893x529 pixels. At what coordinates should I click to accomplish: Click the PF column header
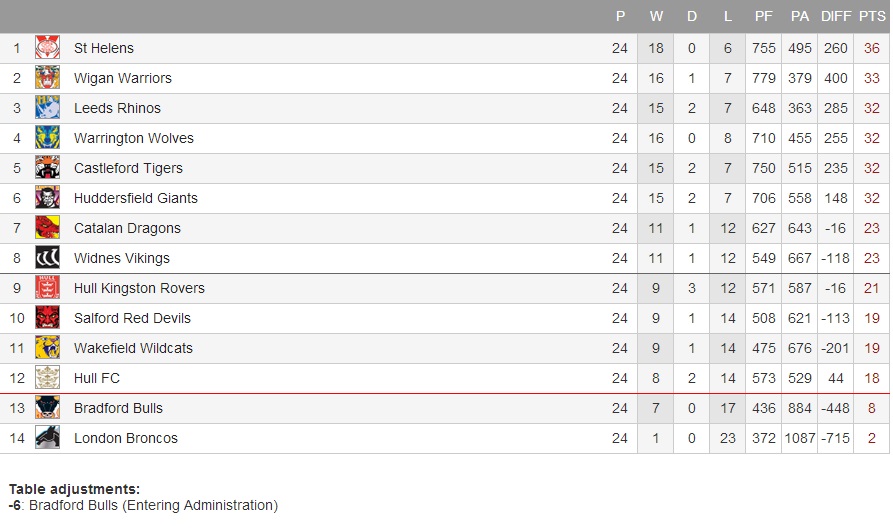(764, 16)
